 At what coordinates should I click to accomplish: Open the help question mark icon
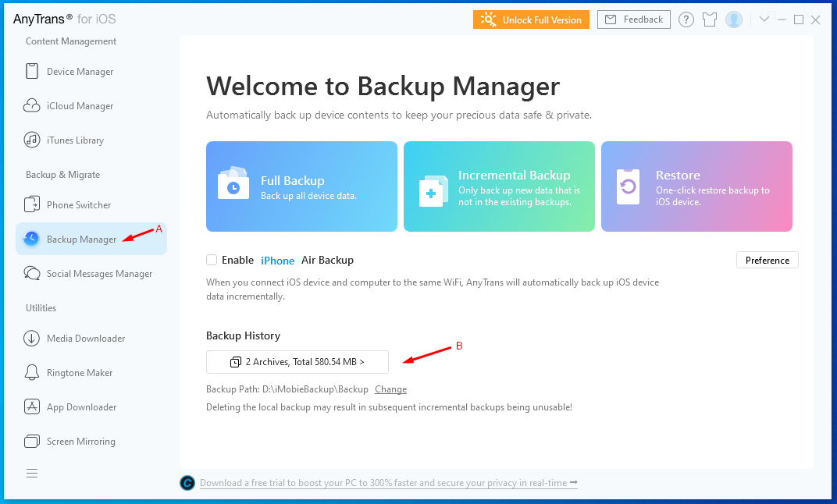coord(686,20)
